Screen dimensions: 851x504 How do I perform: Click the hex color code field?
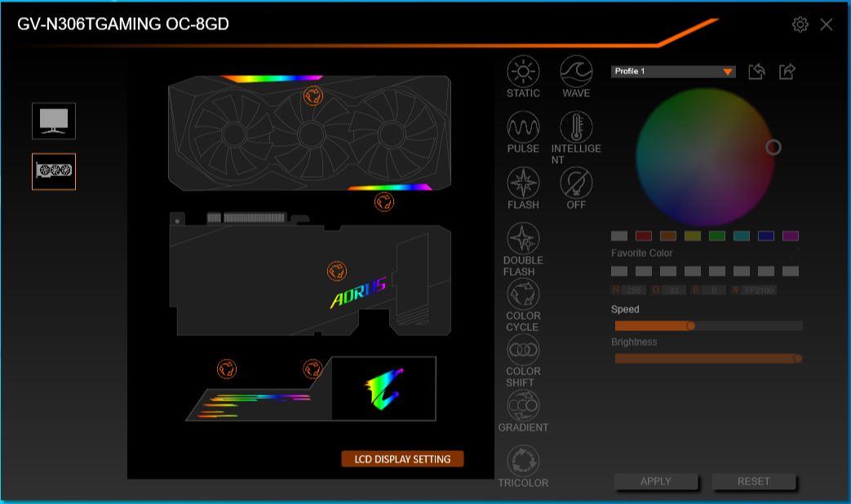pyautogui.click(x=759, y=290)
